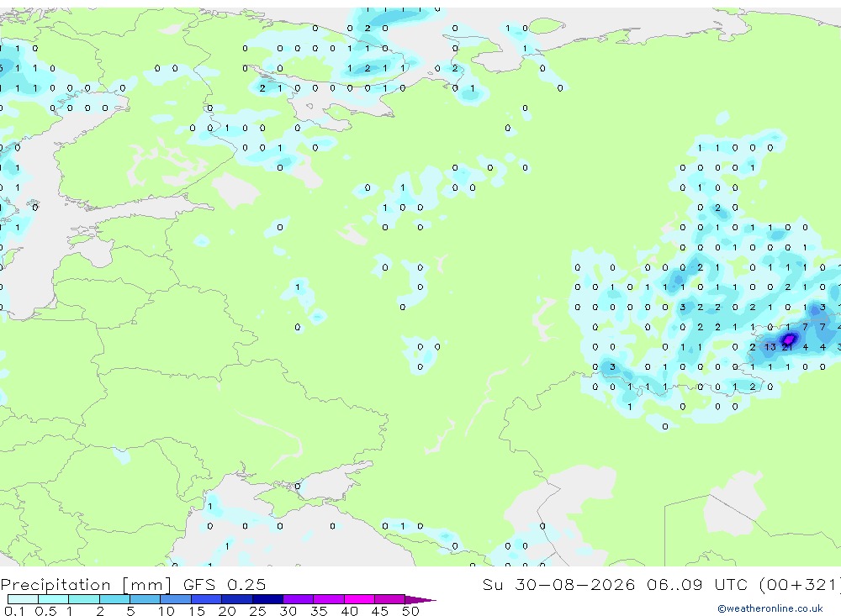Click the 10–15 mm legend color swatch

(x=176, y=599)
